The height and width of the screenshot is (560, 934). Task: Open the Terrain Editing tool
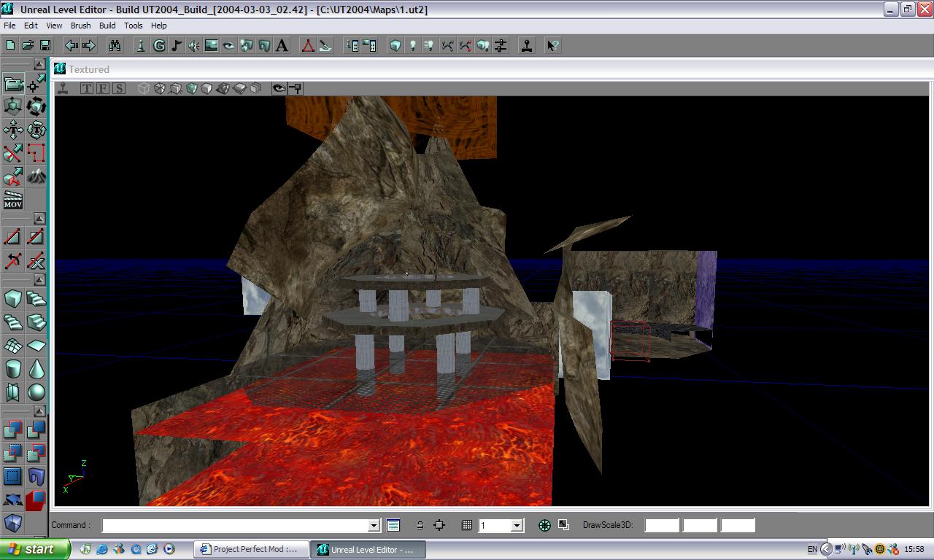point(36,176)
